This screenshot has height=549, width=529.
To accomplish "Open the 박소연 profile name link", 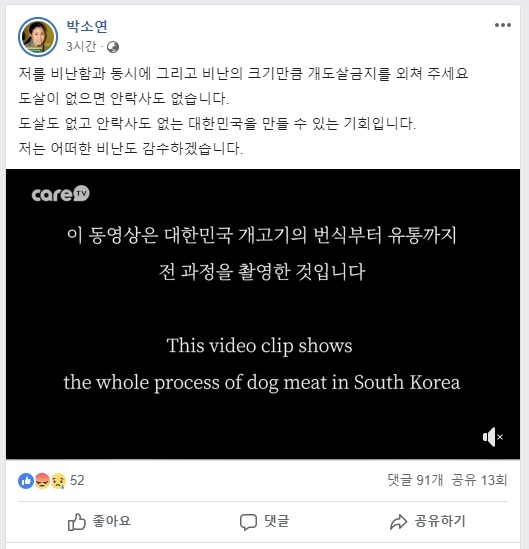I will click(x=87, y=26).
